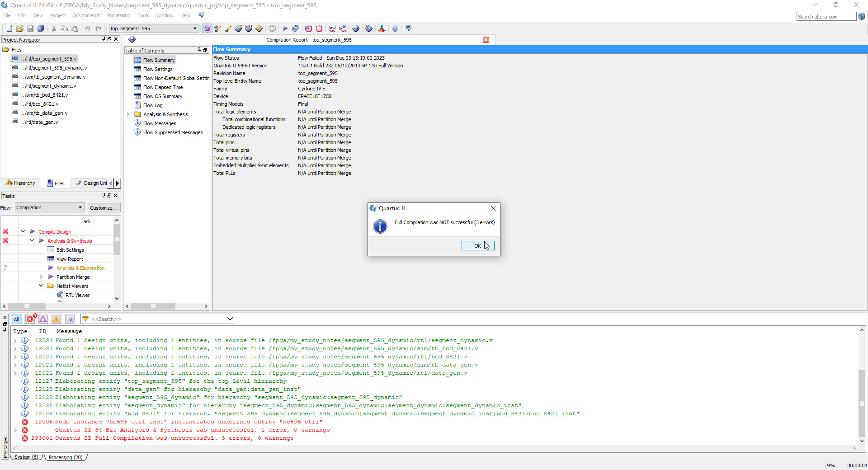The image size is (868, 470).
Task: Click the message <<Search>> field
Action: [158, 319]
